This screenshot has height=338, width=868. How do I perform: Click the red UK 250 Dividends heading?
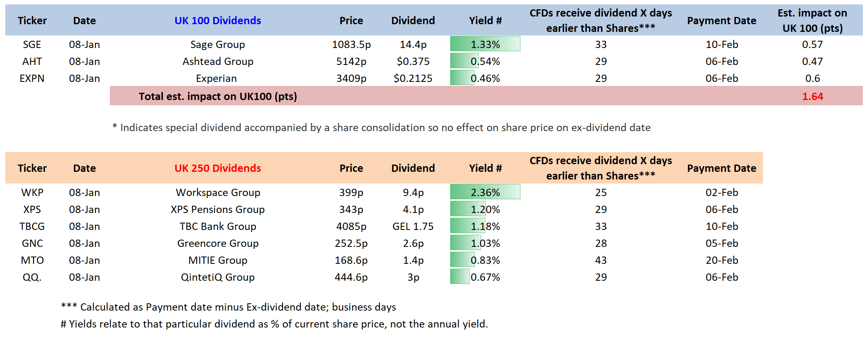[218, 168]
